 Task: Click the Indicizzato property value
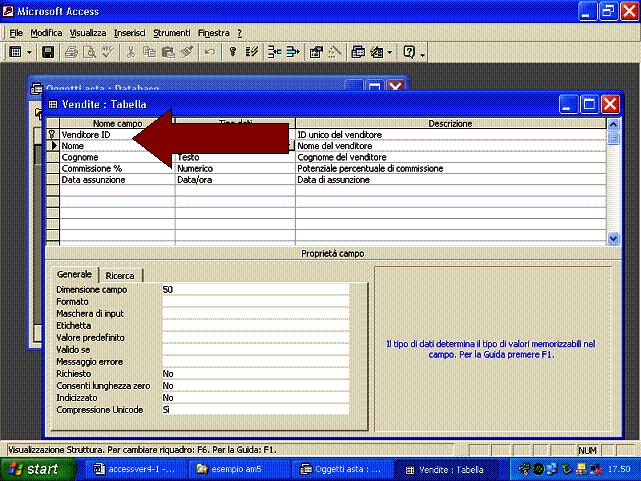[256, 398]
